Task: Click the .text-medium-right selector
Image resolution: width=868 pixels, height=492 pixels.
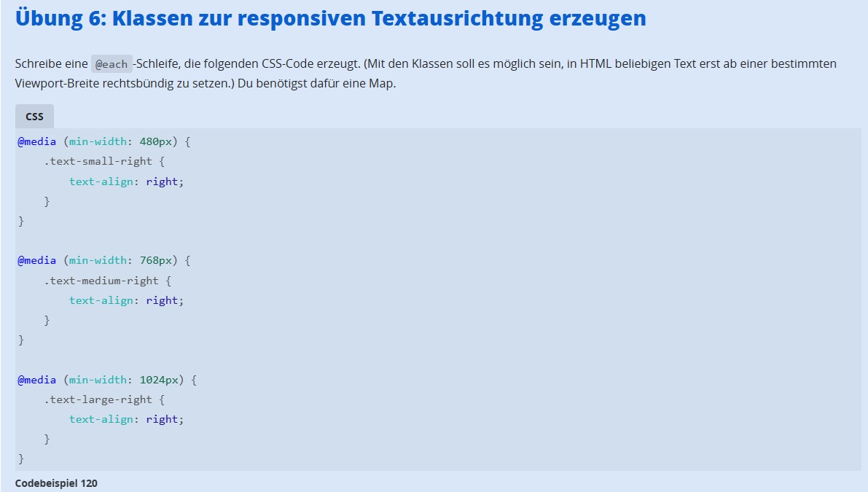Action: (101, 280)
